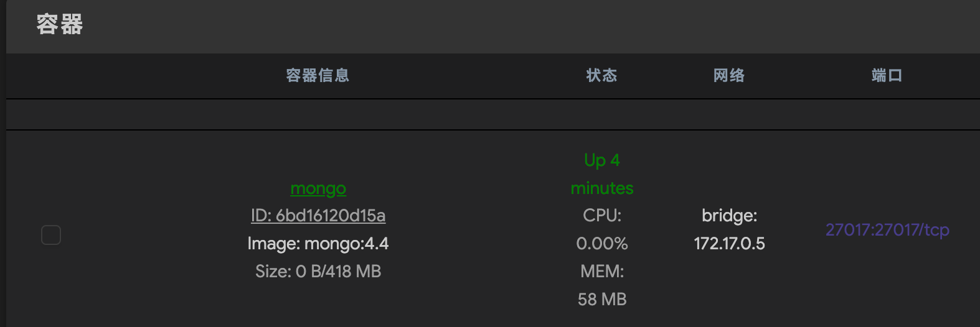Click the 172.17.0.5 IP address
The width and height of the screenshot is (980, 327).
point(729,244)
